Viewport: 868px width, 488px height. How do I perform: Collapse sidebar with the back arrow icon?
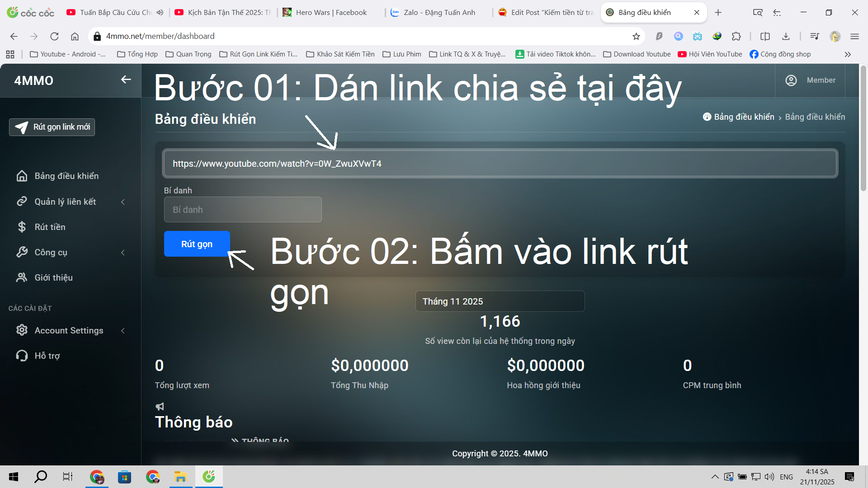click(126, 80)
